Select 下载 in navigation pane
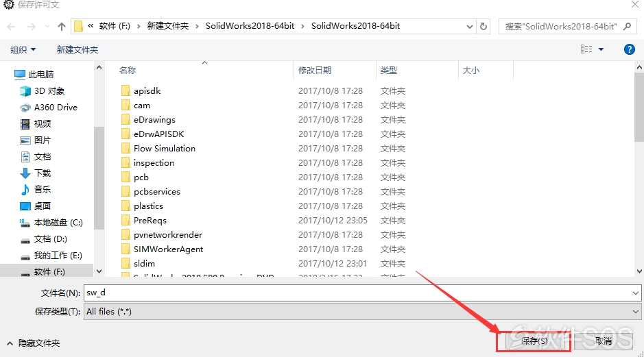This screenshot has width=644, height=357. [36, 173]
